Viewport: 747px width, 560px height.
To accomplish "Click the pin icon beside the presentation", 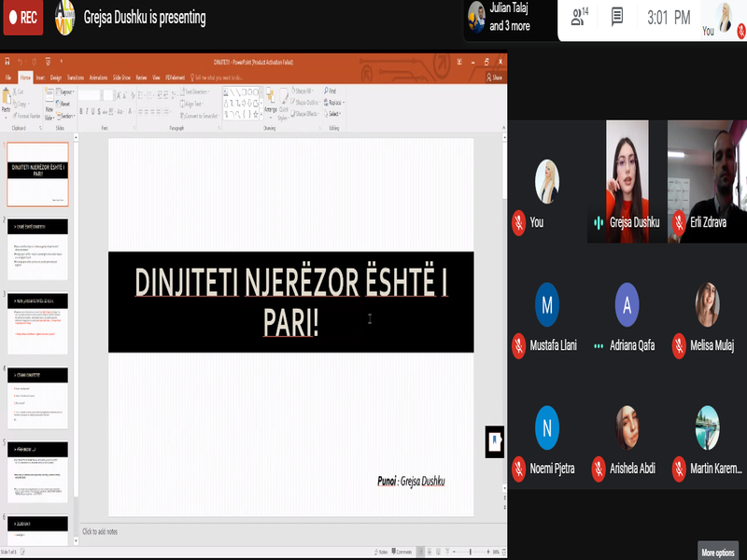I will pyautogui.click(x=494, y=441).
